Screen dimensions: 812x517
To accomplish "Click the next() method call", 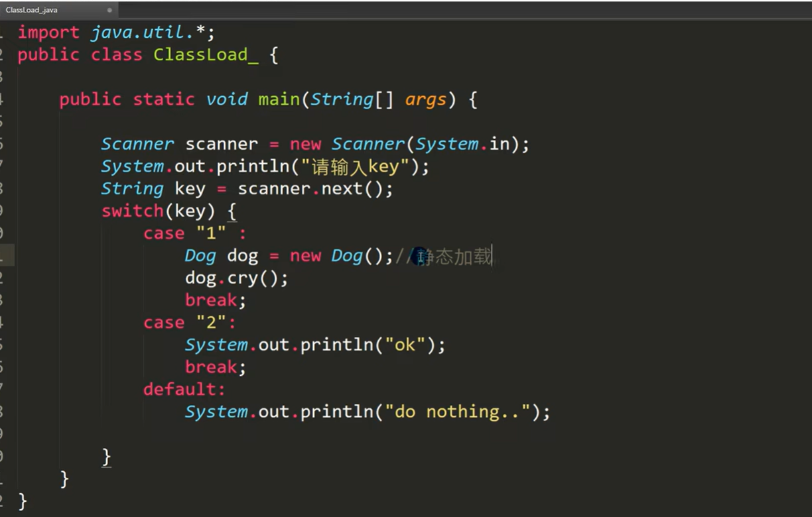I will tap(352, 189).
